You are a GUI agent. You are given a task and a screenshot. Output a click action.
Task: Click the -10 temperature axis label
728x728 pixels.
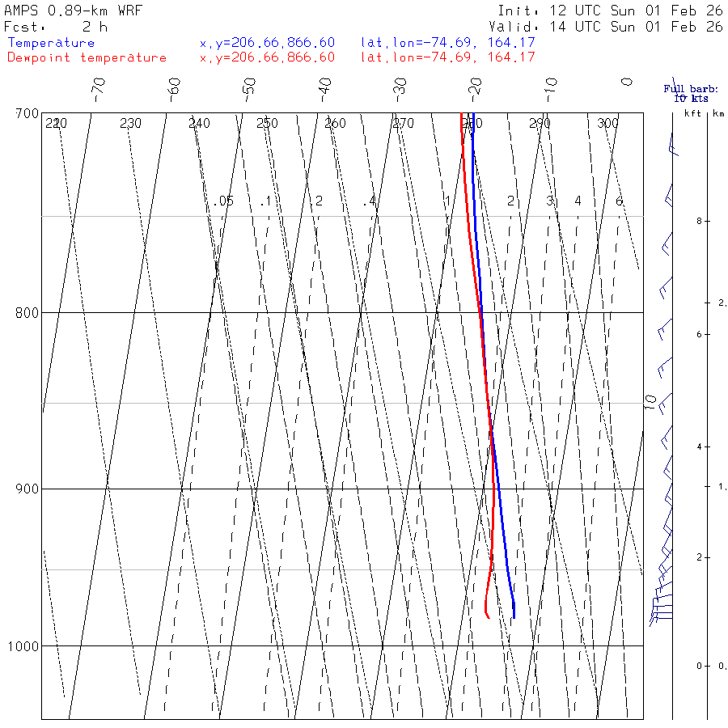[551, 90]
